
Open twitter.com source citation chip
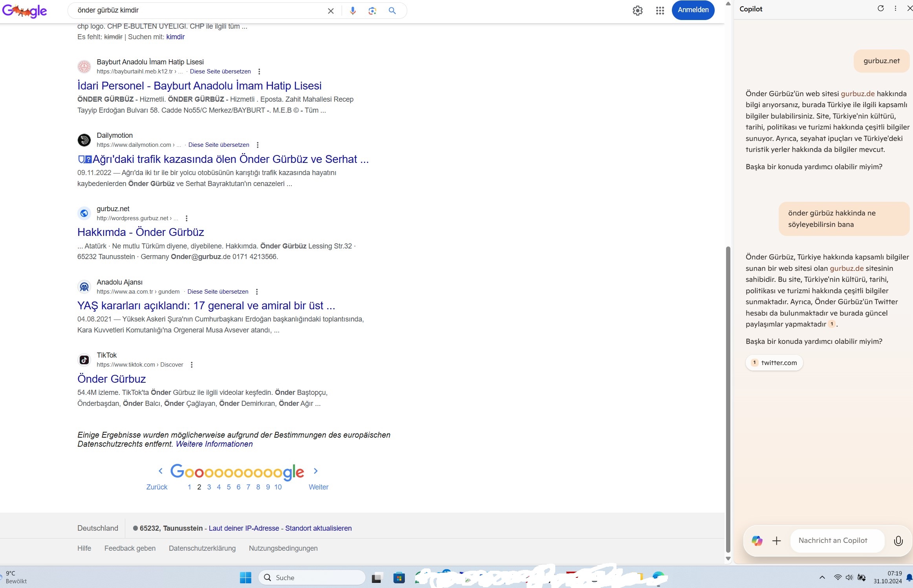coord(774,363)
